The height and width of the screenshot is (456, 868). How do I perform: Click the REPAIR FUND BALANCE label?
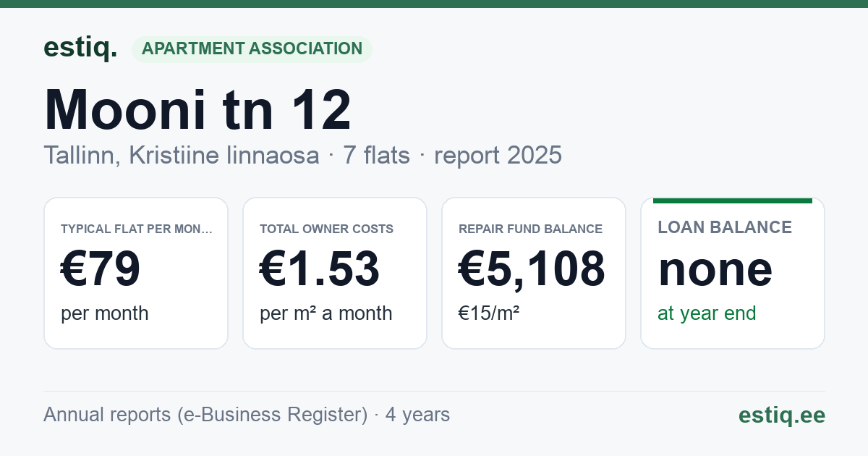click(530, 229)
